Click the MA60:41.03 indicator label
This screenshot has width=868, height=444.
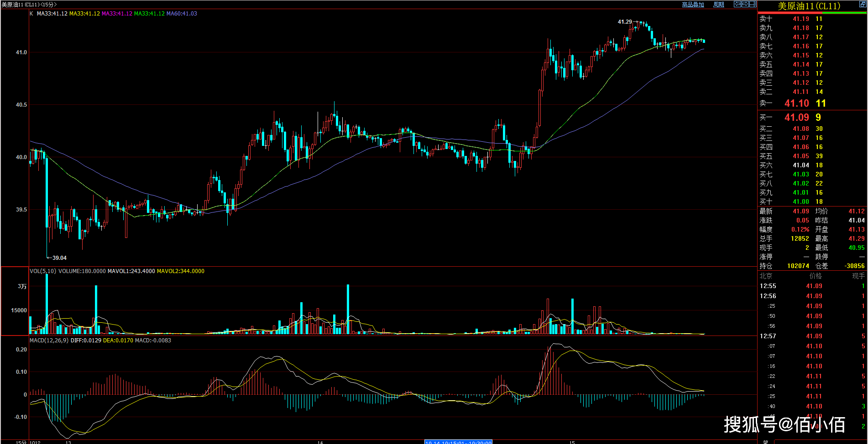(x=182, y=14)
